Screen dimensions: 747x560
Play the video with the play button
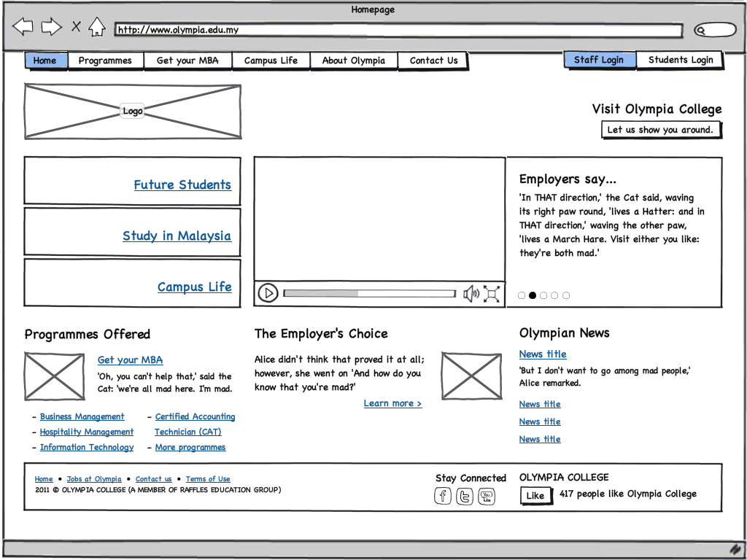click(x=268, y=293)
